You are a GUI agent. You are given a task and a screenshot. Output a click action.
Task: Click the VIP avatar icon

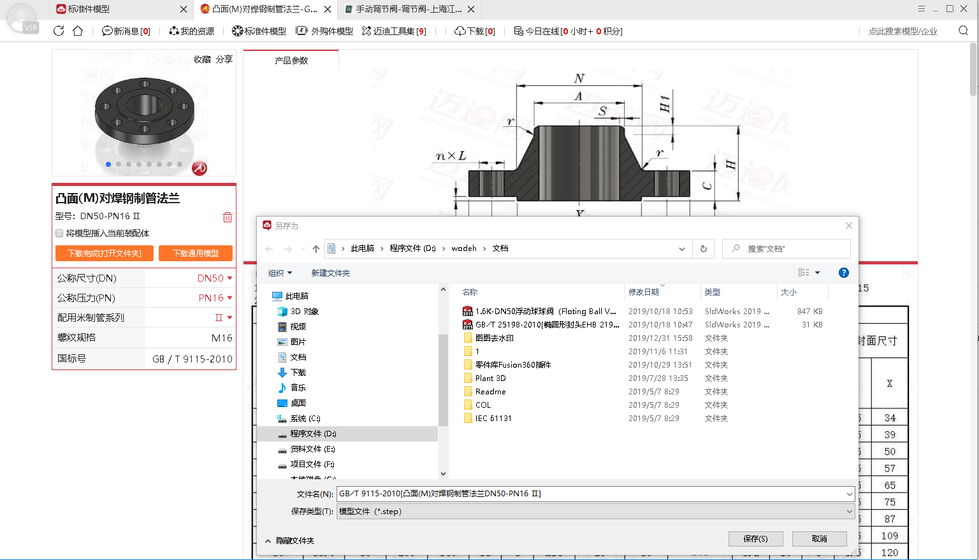(22, 19)
